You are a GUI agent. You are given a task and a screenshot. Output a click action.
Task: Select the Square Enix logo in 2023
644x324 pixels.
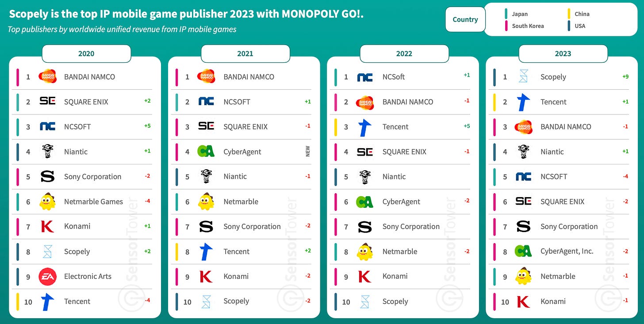click(x=523, y=202)
